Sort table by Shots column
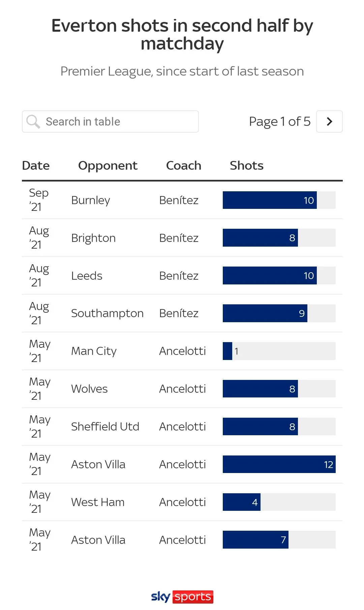This screenshot has width=364, height=610. [x=246, y=166]
